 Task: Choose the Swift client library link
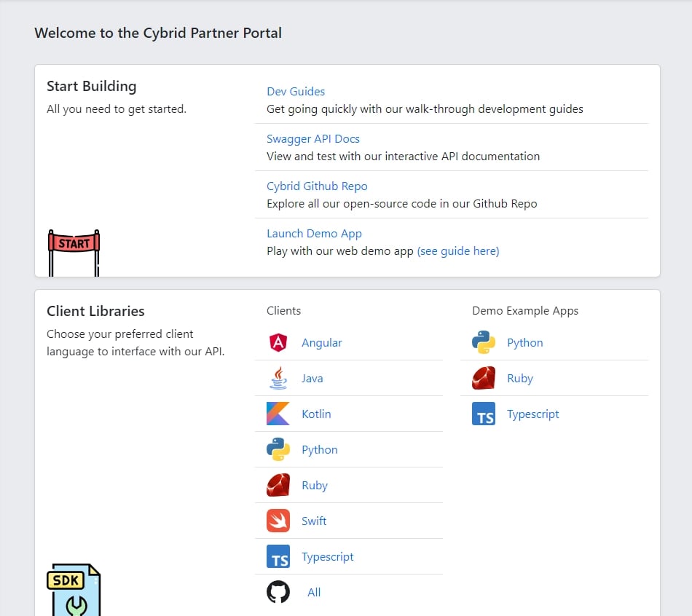point(314,521)
